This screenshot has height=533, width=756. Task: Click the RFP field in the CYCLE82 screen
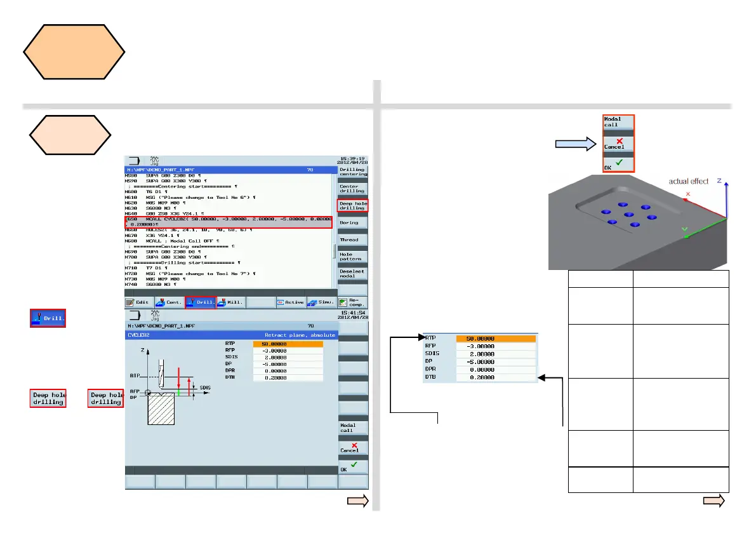click(x=288, y=351)
